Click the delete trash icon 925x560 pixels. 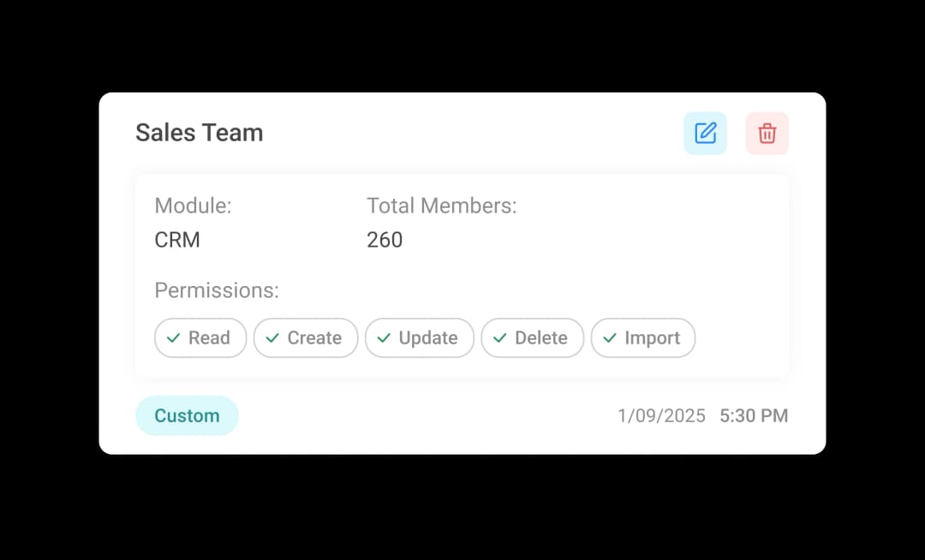click(x=767, y=134)
